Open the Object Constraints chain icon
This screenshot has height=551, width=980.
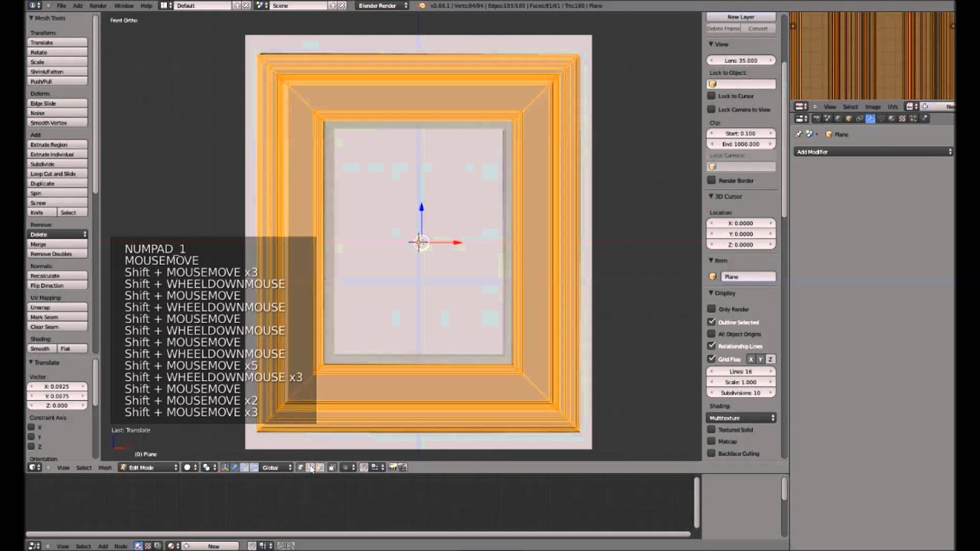click(x=859, y=119)
